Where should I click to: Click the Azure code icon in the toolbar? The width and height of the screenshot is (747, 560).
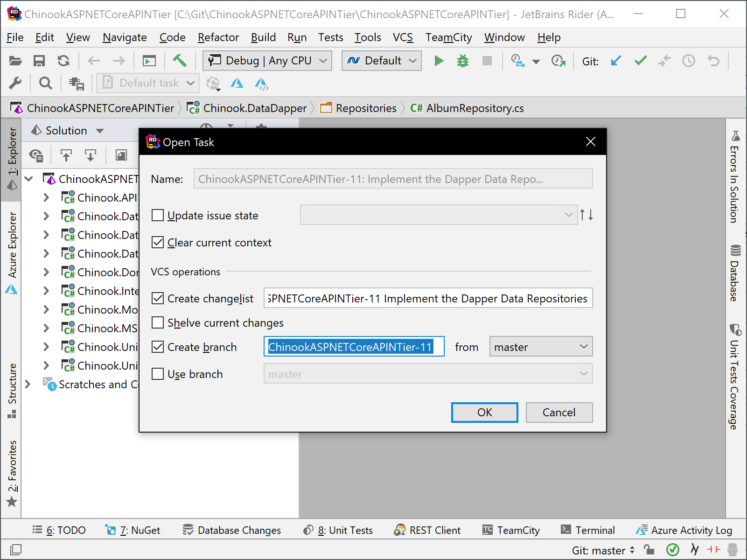[261, 84]
